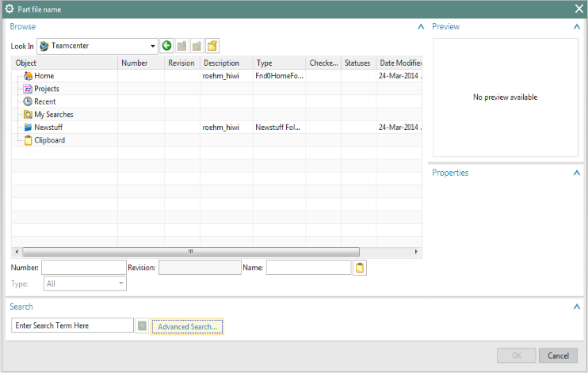Focus the Number input field

(84, 268)
